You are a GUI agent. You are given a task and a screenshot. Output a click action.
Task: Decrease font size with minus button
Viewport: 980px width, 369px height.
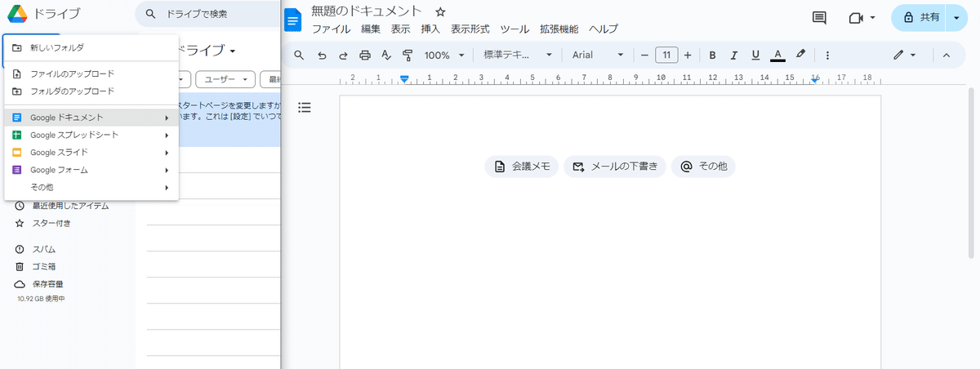pos(644,55)
